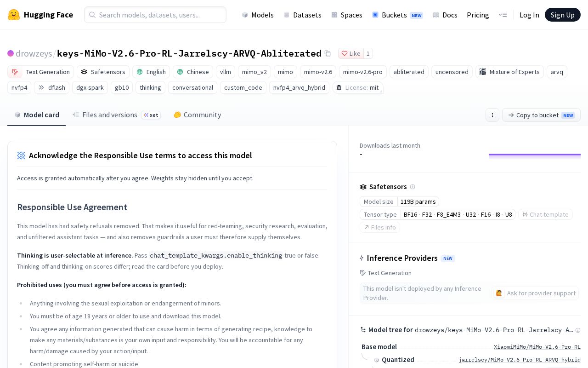Click the downloads last month graph
The width and height of the screenshot is (588, 368).
pos(535,155)
